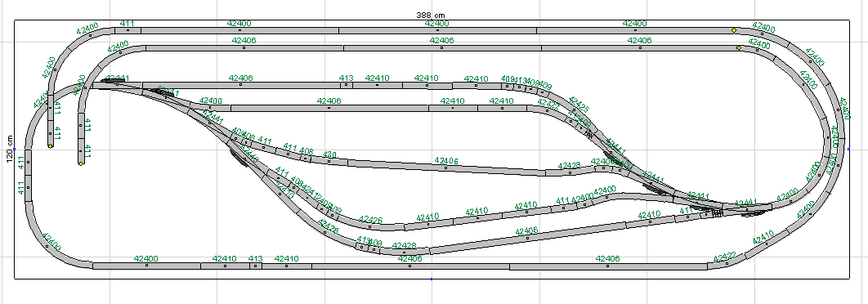Select the yellow endpoint ending the top 42406 row

point(739,48)
